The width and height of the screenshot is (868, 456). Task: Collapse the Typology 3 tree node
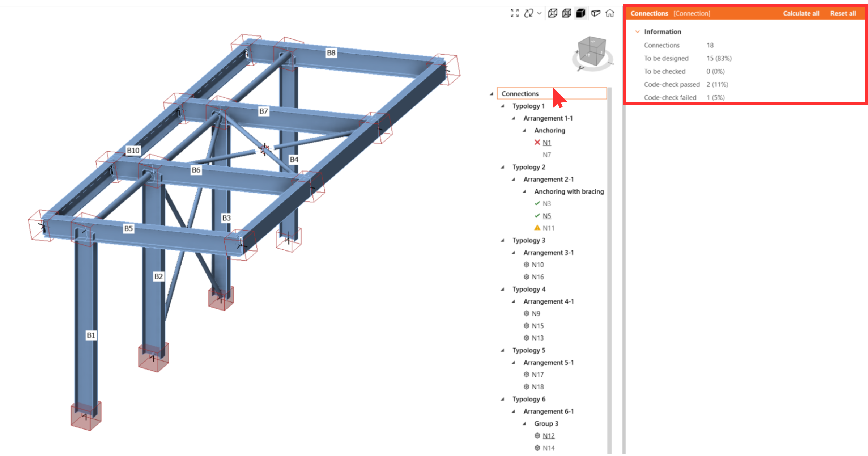point(502,240)
